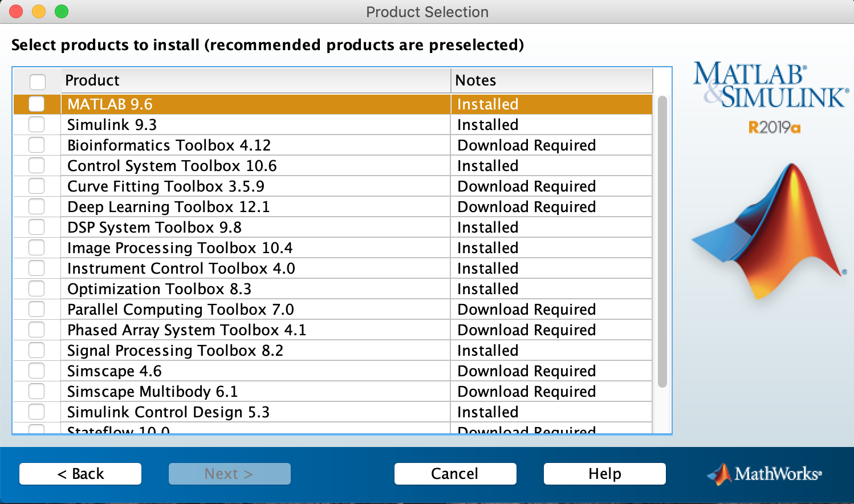Check the Simscape Multibody 6.1 checkbox
Image resolution: width=854 pixels, height=504 pixels.
pyautogui.click(x=36, y=391)
